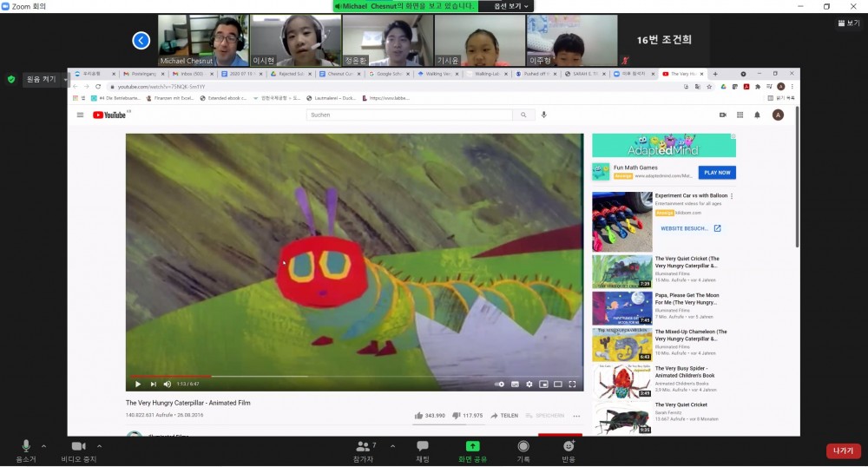Mute microphone using 음소거 icon
Image resolution: width=868 pixels, height=467 pixels.
[x=26, y=446]
